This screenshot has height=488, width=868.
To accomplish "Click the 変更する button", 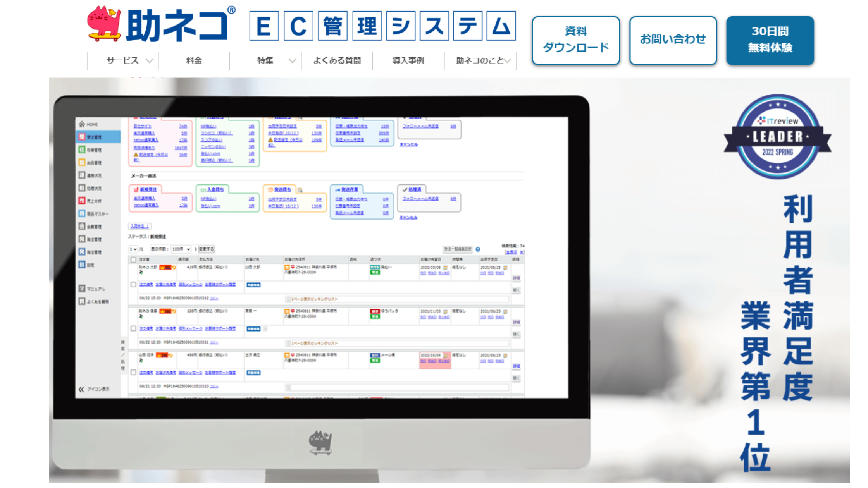I will coord(206,249).
